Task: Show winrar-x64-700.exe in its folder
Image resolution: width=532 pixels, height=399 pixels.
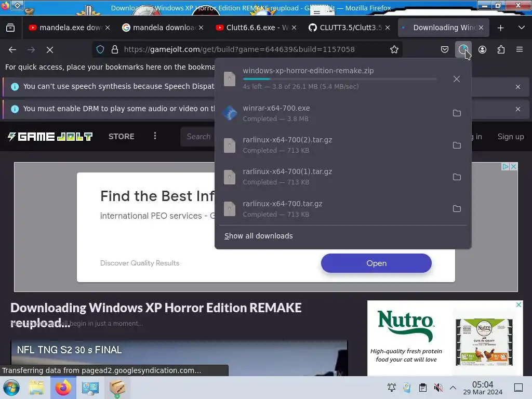Action: 457,113
